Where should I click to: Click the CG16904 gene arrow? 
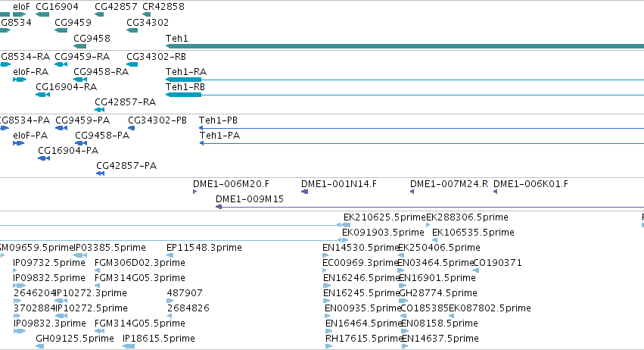click(42, 14)
